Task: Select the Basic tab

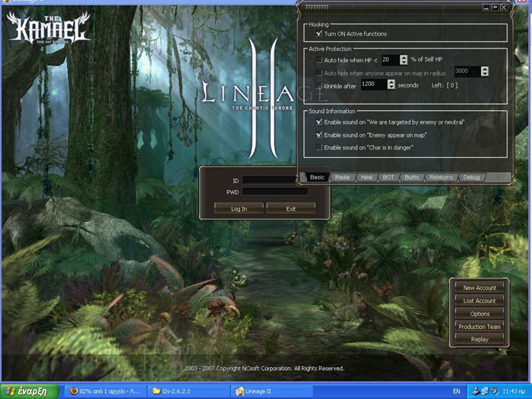Action: click(x=317, y=177)
